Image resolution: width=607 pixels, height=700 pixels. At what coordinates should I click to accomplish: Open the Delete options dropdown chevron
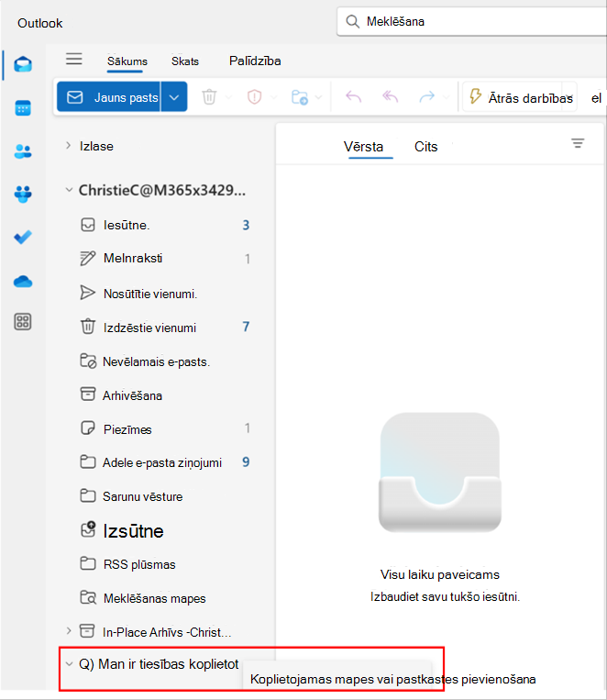point(229,97)
